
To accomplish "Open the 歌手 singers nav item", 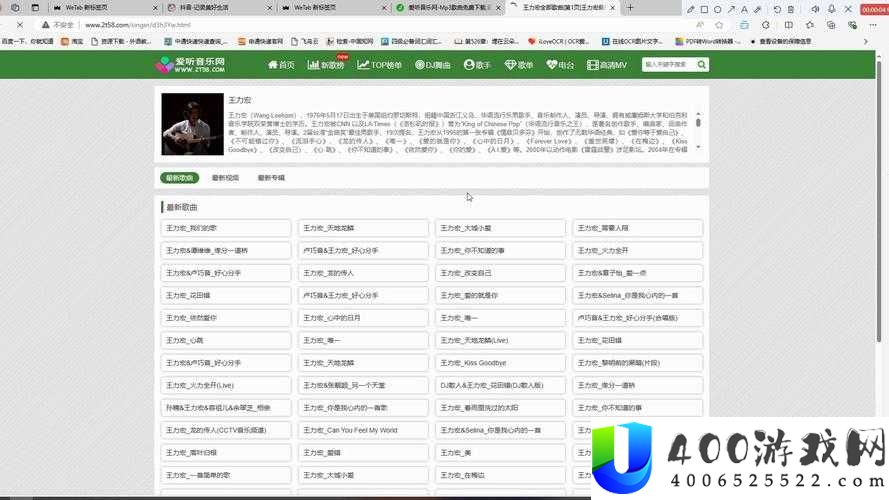I will click(477, 65).
